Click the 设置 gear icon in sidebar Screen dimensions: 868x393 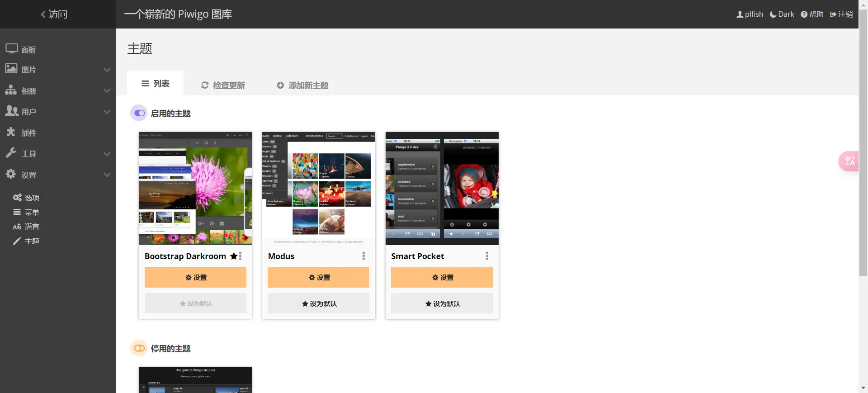click(11, 174)
